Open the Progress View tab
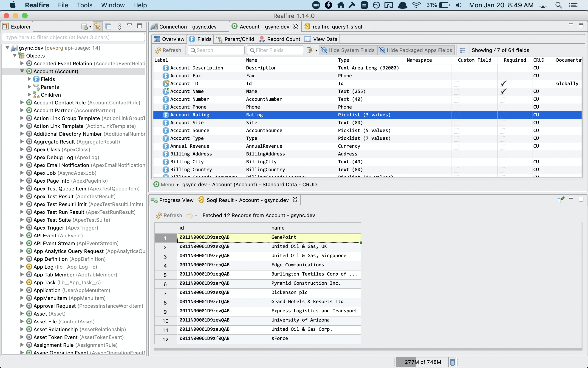 click(172, 200)
